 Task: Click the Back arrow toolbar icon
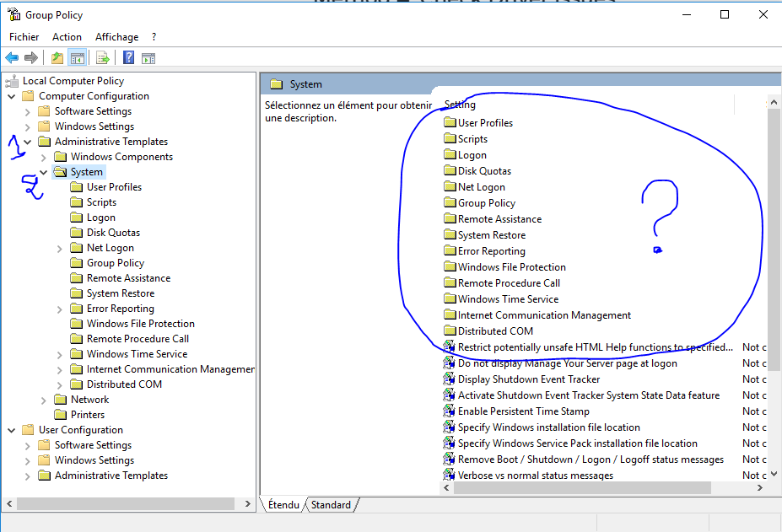[x=12, y=58]
